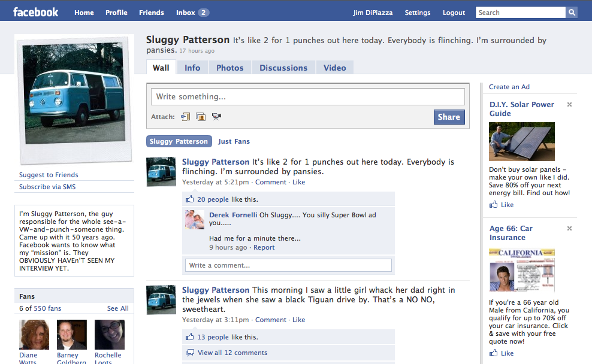Open Inbox with 2 messages
The width and height of the screenshot is (592, 364).
coord(192,13)
